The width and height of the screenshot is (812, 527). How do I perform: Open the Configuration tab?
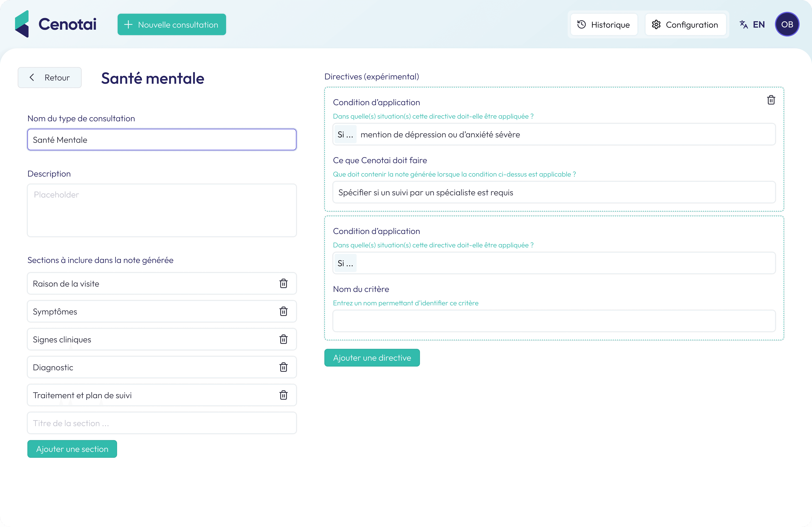click(685, 25)
